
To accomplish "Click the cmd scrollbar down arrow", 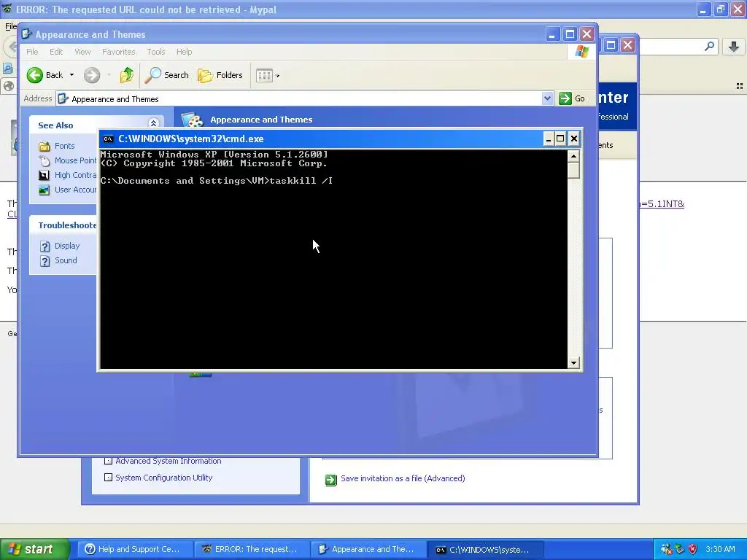I will [x=573, y=363].
